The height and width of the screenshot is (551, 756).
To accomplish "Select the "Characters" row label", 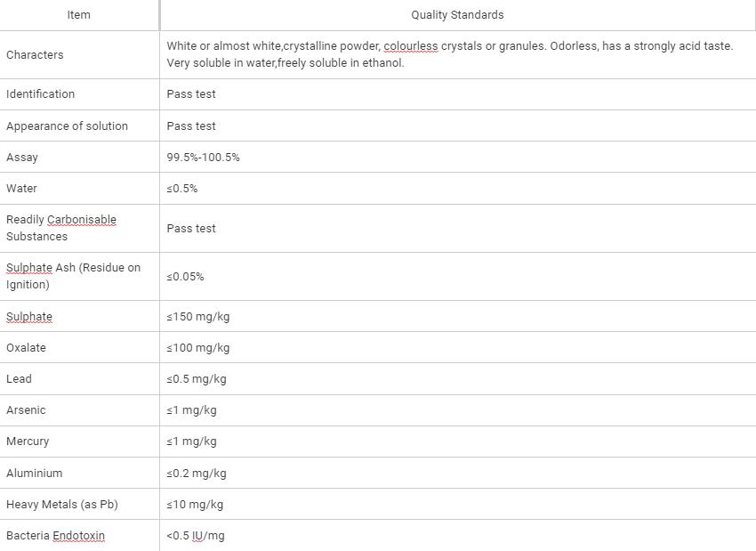I will tap(35, 55).
